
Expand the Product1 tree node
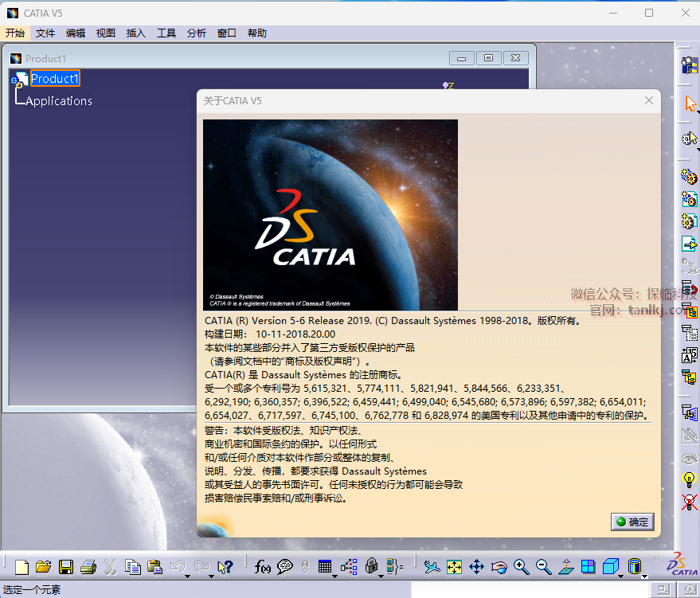coord(14,80)
